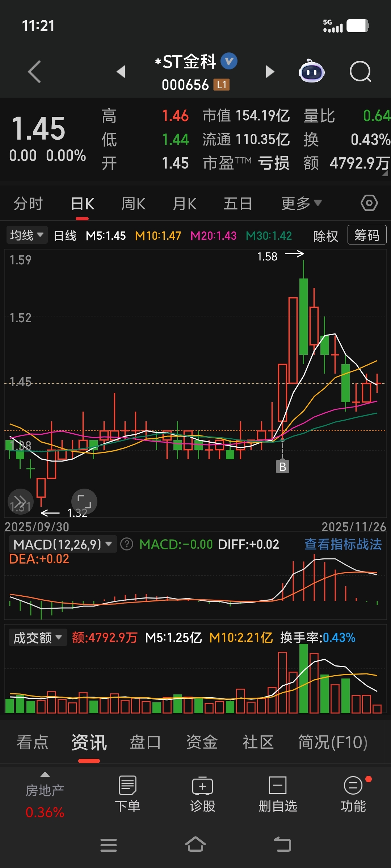Open the 资讯 news tab
Screen dimensions: 391x868
click(x=89, y=742)
